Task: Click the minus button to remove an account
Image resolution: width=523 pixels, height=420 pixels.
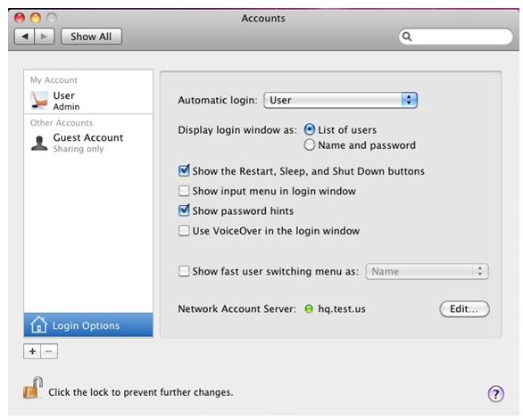Action: tap(49, 351)
